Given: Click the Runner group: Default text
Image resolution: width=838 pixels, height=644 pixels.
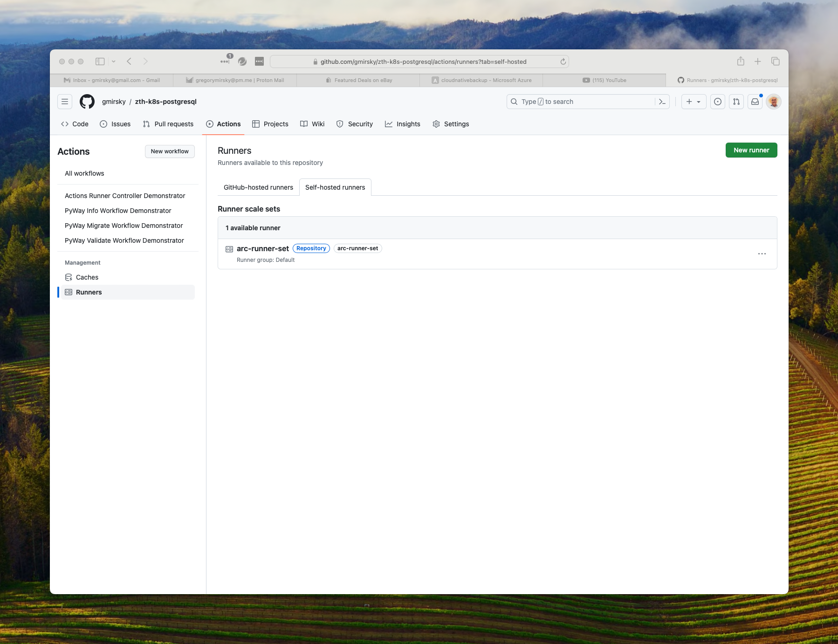Looking at the screenshot, I should pos(266,260).
